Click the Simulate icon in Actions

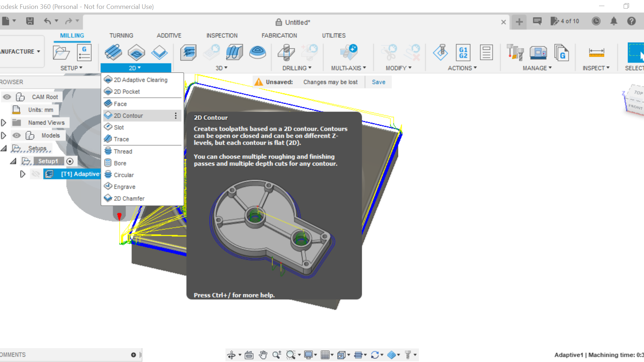click(441, 52)
